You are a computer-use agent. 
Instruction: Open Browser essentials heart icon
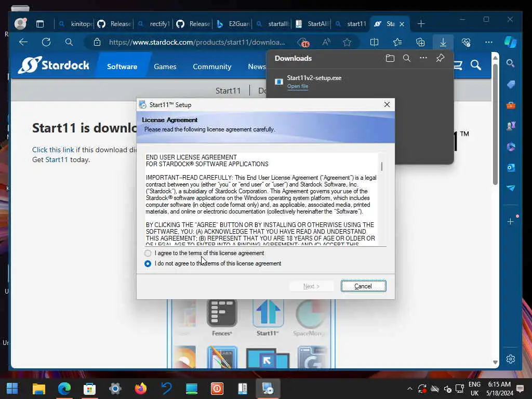point(466,42)
